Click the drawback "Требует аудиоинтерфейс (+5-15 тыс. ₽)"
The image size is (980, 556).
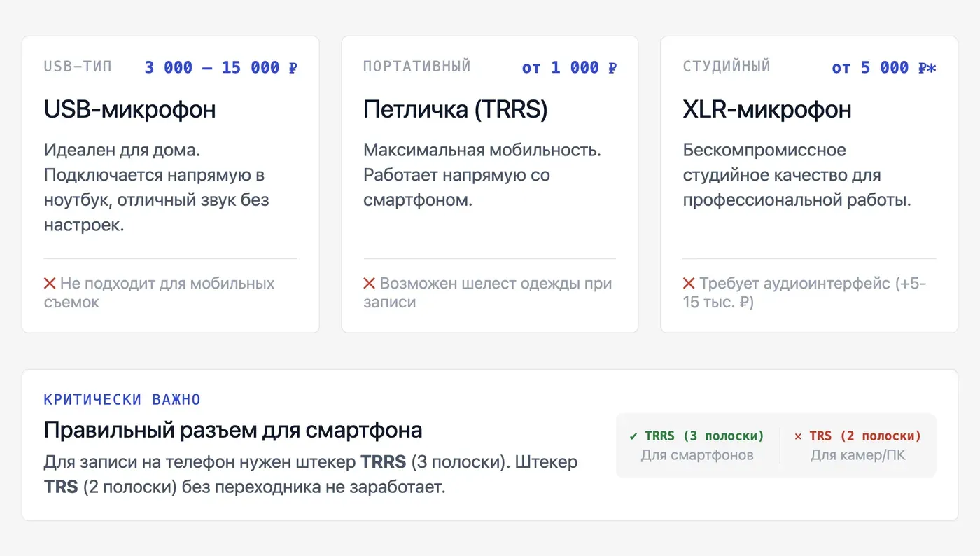click(804, 293)
